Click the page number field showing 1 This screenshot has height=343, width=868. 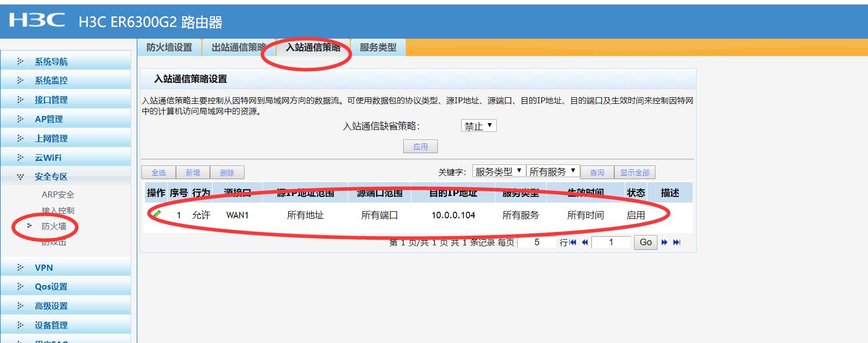(x=611, y=242)
